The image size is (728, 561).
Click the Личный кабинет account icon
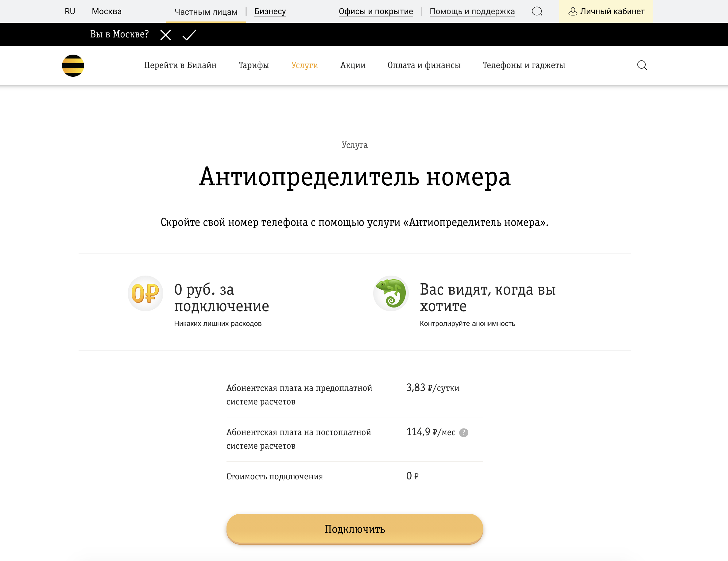coord(573,11)
